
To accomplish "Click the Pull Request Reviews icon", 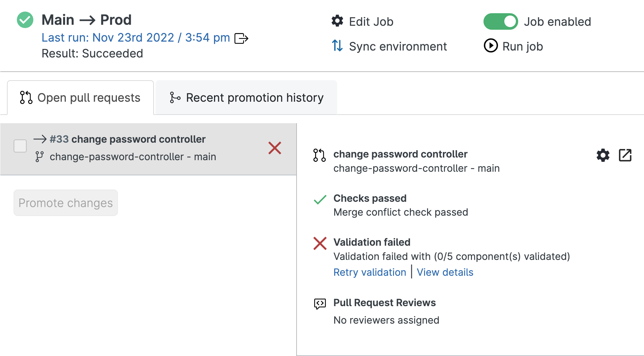I will (x=320, y=303).
